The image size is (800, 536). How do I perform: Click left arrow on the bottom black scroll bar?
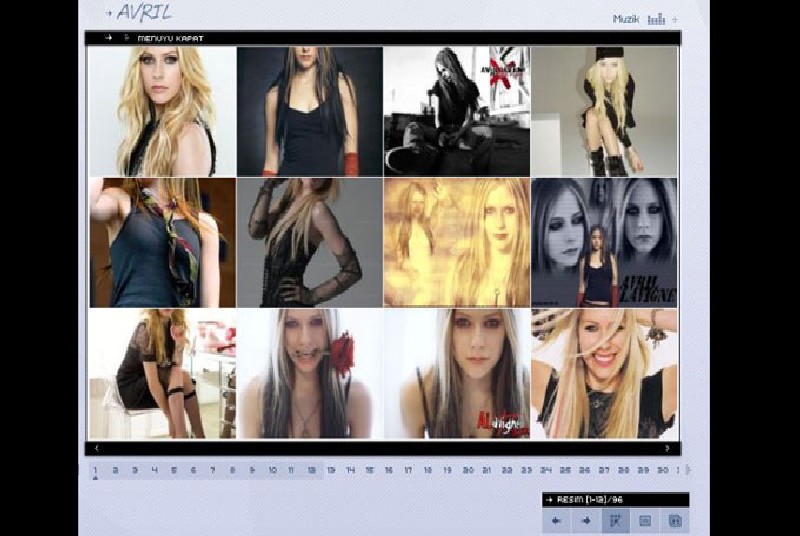[x=97, y=448]
